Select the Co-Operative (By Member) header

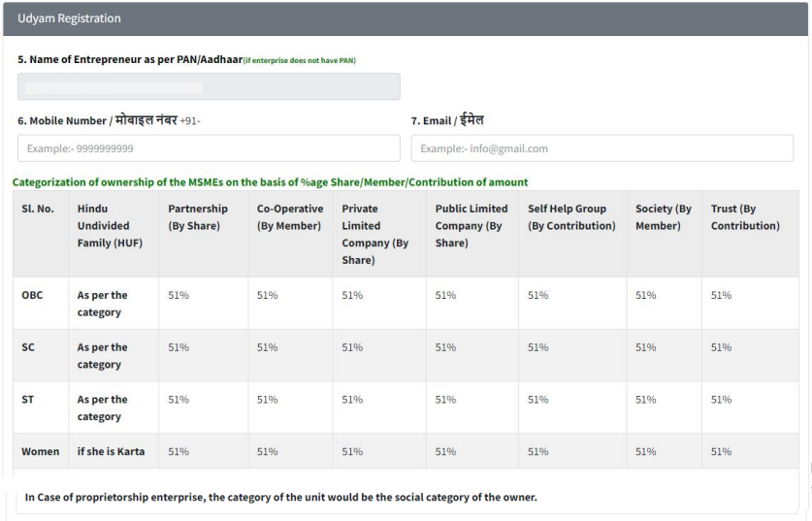click(289, 217)
